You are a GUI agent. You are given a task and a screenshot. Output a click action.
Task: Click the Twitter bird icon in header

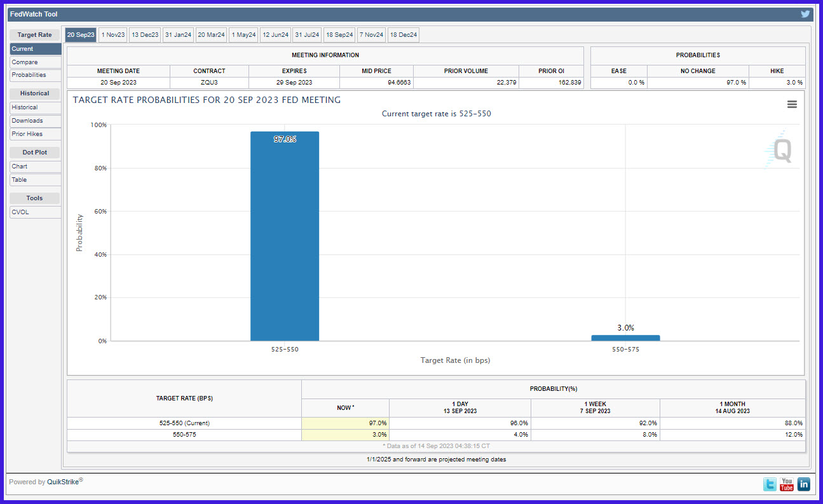[805, 14]
